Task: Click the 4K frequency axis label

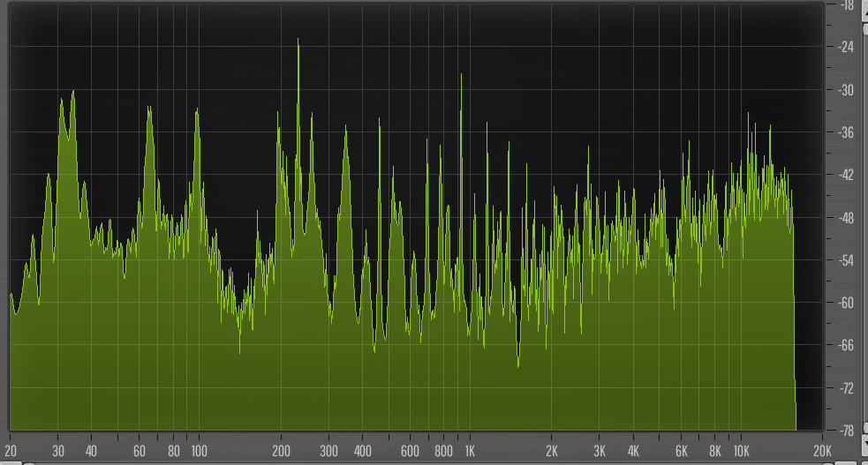Action: tap(633, 451)
